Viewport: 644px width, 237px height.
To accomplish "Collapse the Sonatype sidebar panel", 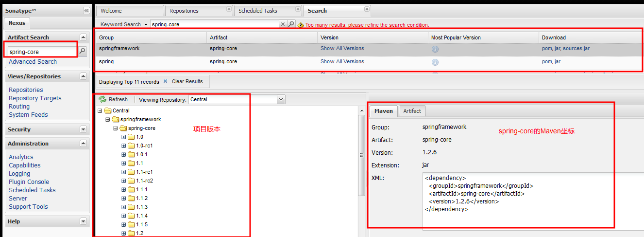I will [86, 10].
